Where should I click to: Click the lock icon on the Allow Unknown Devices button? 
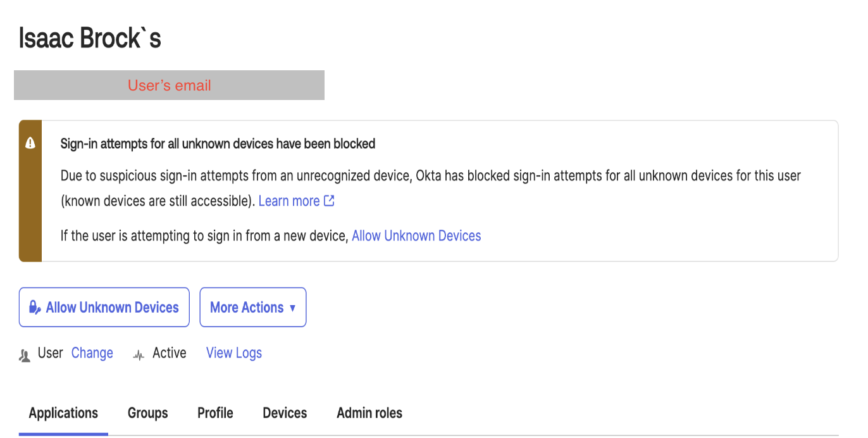point(35,308)
